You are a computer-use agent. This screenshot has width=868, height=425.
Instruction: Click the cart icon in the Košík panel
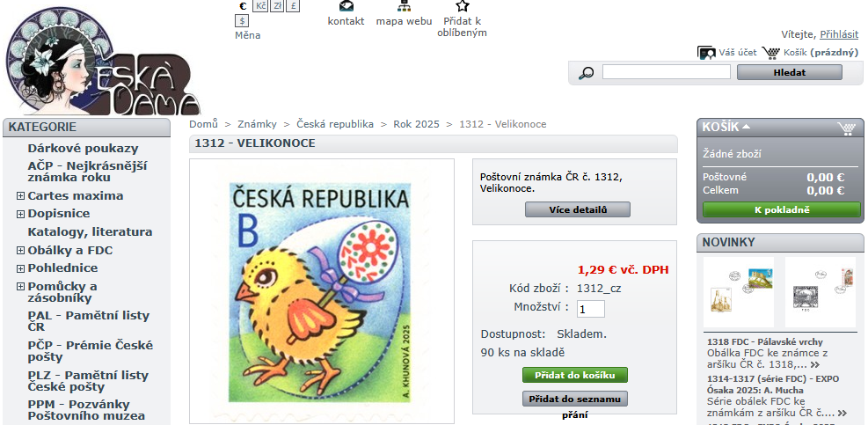coord(846,128)
